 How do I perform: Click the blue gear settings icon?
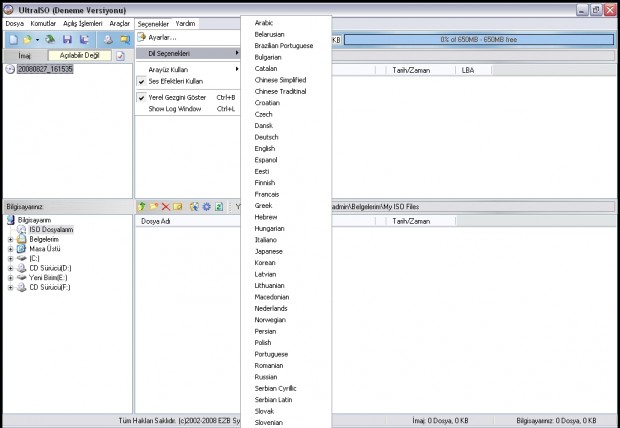(x=207, y=206)
